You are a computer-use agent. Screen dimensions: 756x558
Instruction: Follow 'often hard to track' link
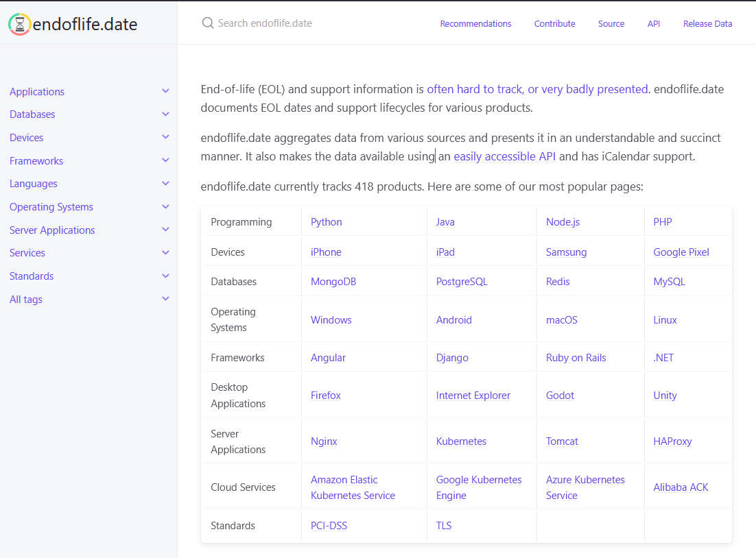pyautogui.click(x=537, y=89)
